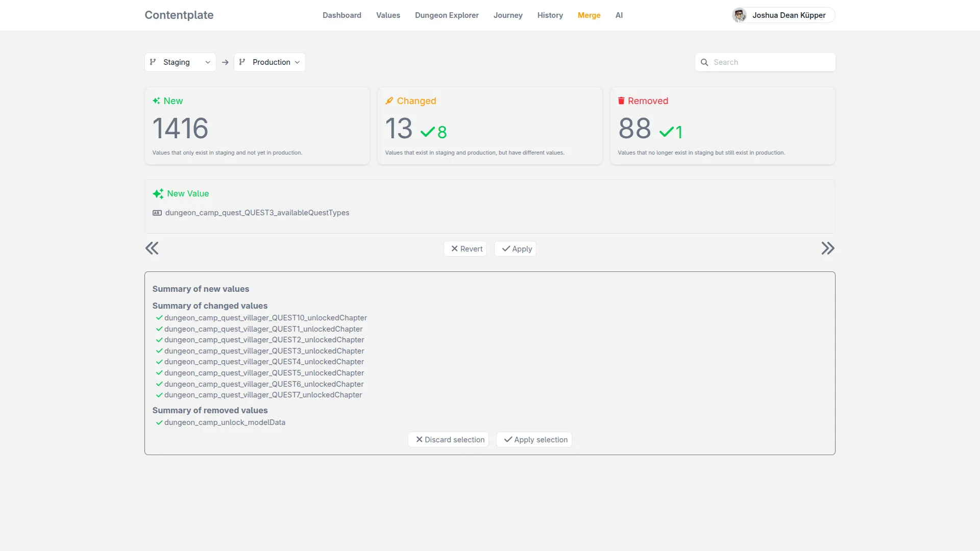980x551 pixels.
Task: Click Summary of changed values heading
Action: point(210,306)
